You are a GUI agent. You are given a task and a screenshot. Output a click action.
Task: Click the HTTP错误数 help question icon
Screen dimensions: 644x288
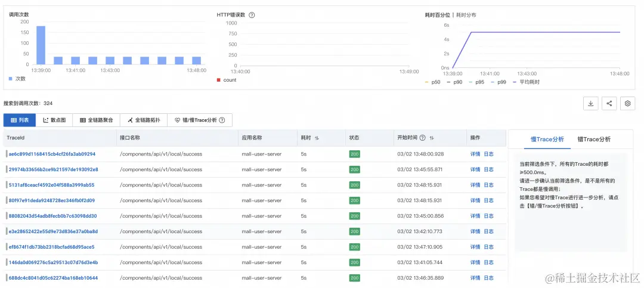252,15
